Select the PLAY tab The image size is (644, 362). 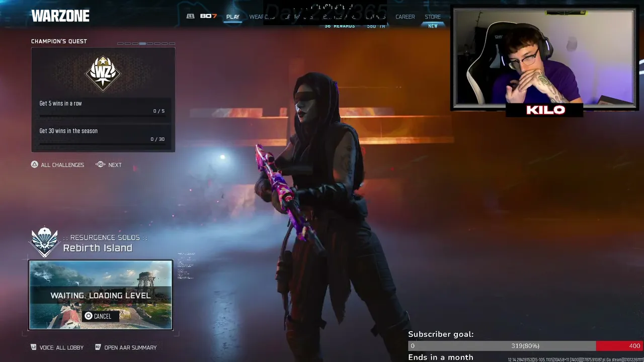coord(233,17)
